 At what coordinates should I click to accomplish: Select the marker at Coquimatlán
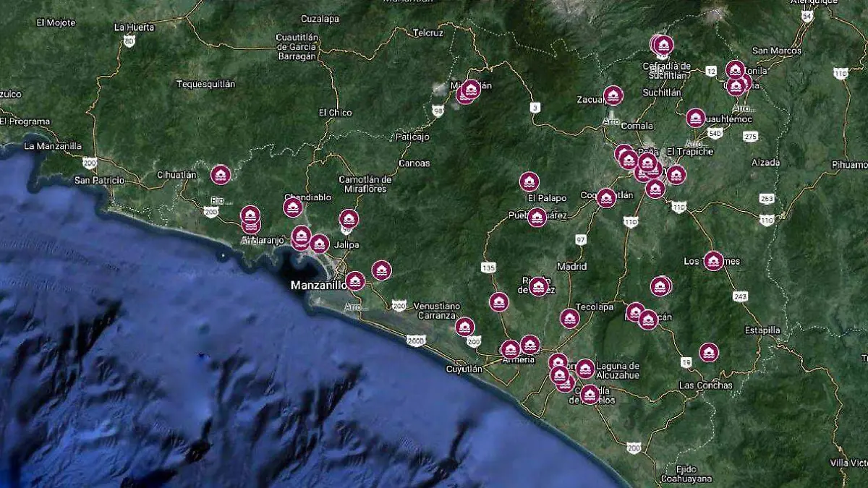pos(606,197)
